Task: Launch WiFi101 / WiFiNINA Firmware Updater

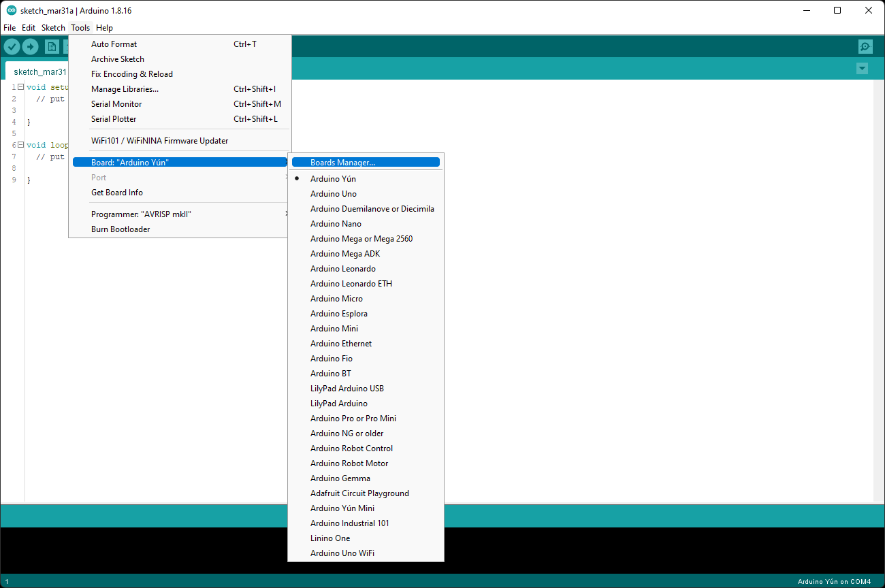Action: pos(180,141)
